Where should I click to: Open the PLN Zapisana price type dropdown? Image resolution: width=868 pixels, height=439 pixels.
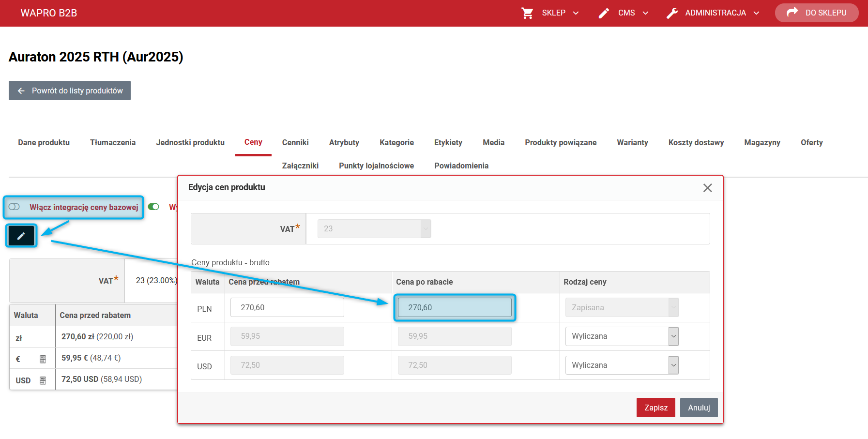(622, 307)
